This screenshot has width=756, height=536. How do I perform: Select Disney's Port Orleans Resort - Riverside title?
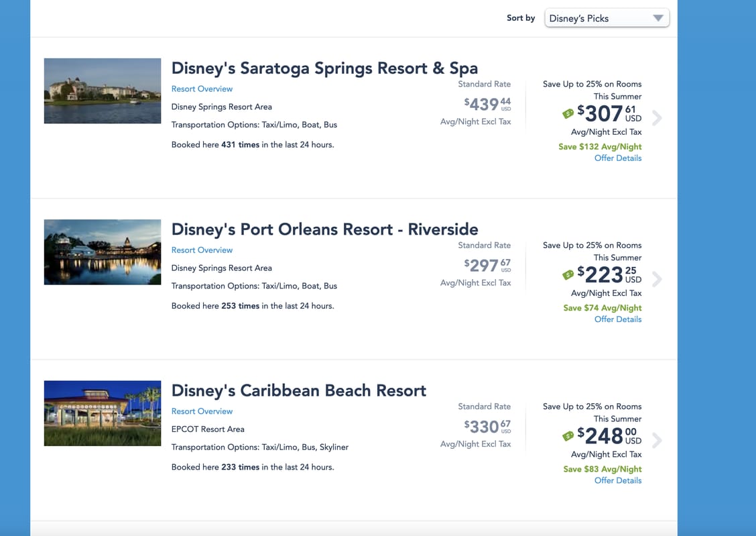[324, 229]
